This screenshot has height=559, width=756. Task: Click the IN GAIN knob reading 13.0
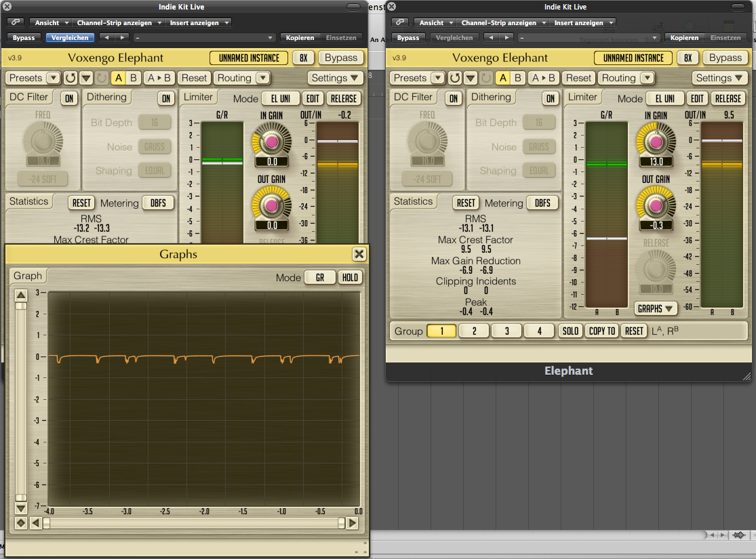(656, 141)
